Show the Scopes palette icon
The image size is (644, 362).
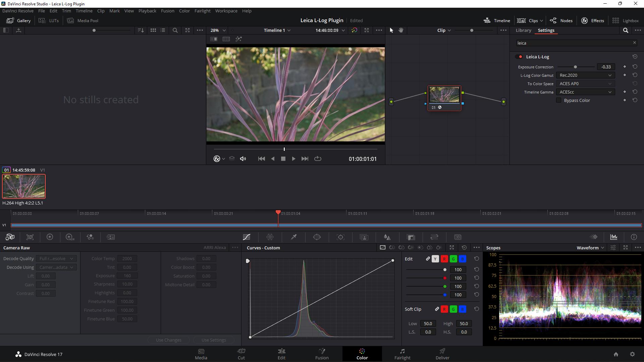click(614, 237)
